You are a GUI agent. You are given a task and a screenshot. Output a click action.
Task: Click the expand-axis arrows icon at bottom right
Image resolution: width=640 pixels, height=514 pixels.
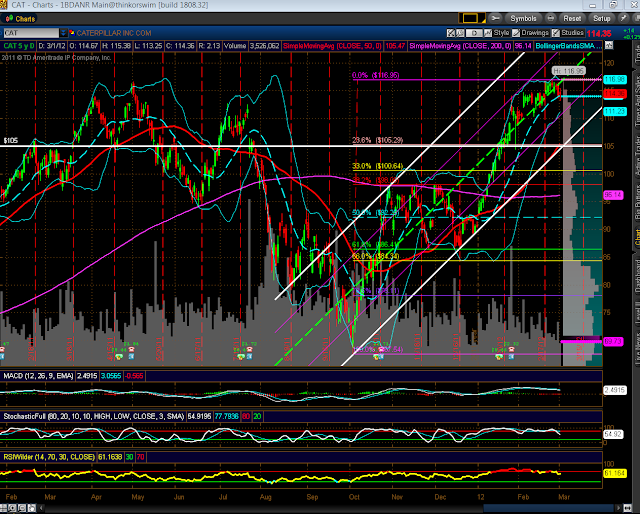click(x=628, y=508)
